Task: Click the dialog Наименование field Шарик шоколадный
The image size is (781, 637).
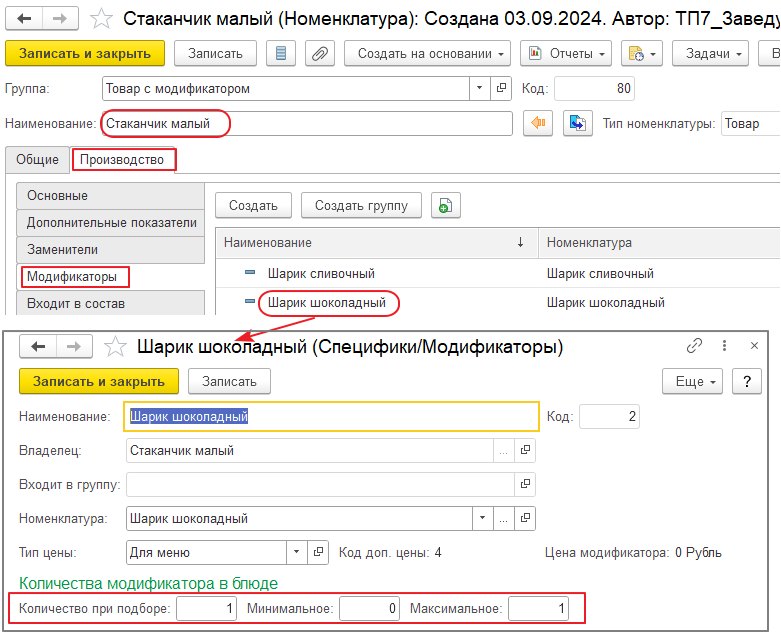Action: tap(331, 416)
